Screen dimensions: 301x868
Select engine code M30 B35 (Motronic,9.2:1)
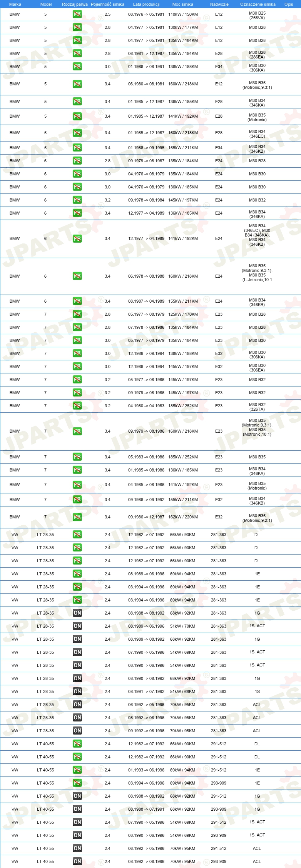pyautogui.click(x=257, y=518)
